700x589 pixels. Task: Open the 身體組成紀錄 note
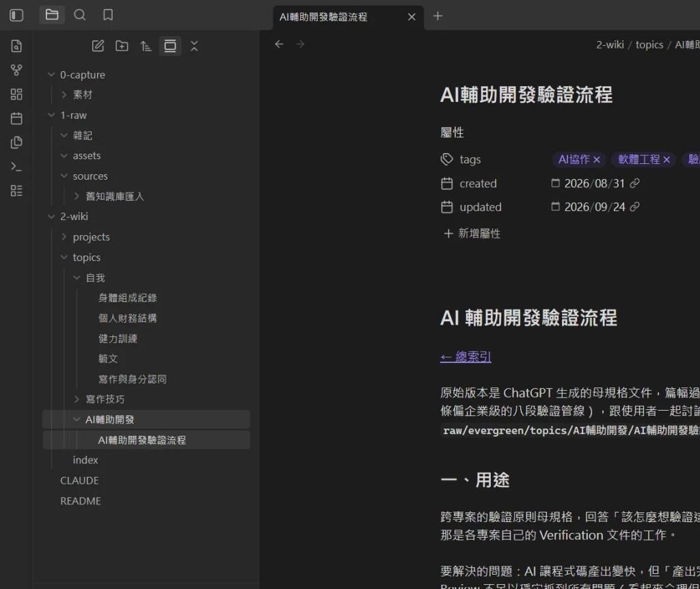tap(128, 298)
